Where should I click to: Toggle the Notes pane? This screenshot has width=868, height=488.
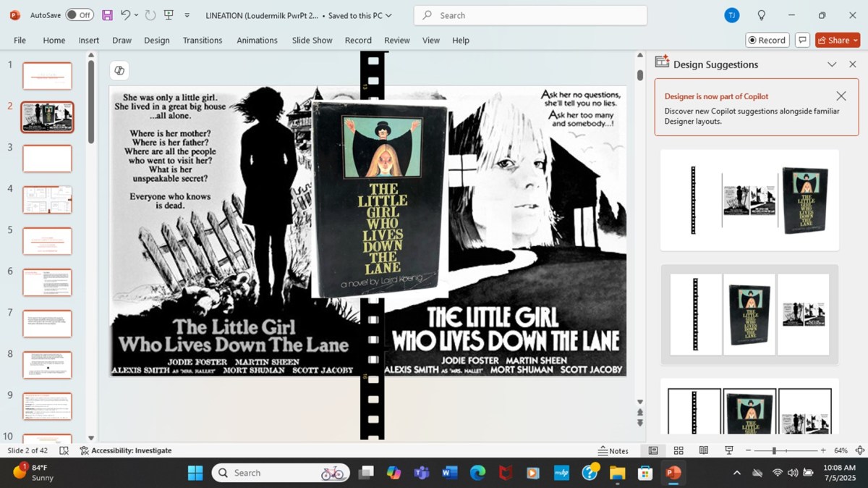tap(613, 450)
